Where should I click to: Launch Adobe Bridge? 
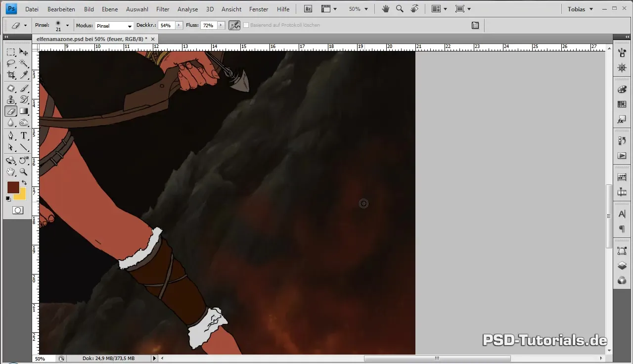click(x=308, y=9)
